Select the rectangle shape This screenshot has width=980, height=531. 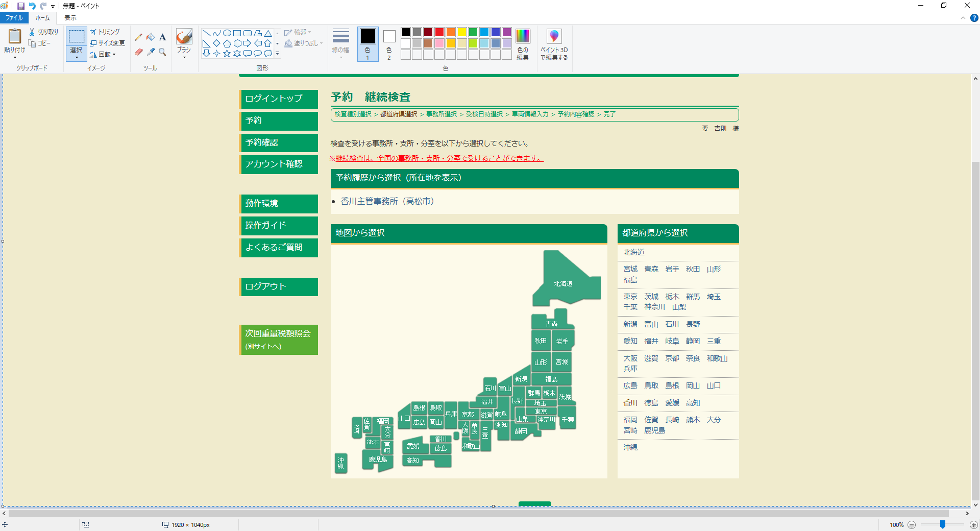click(x=237, y=33)
